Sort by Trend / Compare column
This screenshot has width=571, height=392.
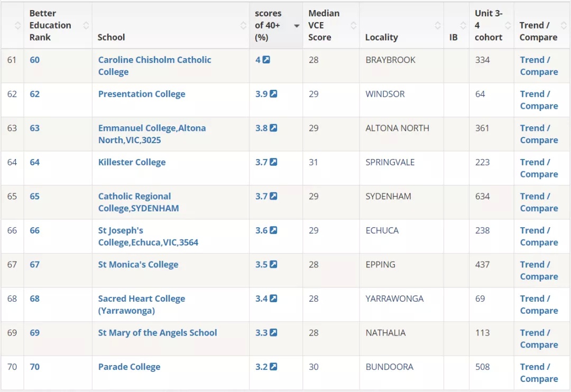click(x=564, y=25)
